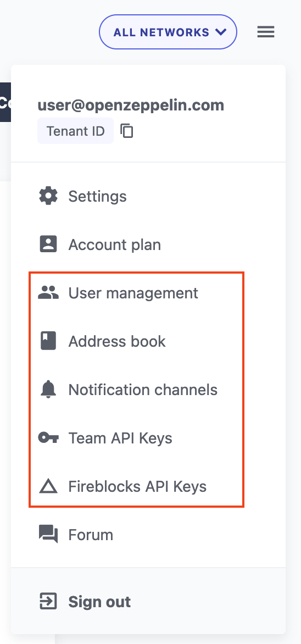Toggle the hamburger menu icon
301x644 pixels.
tap(266, 32)
